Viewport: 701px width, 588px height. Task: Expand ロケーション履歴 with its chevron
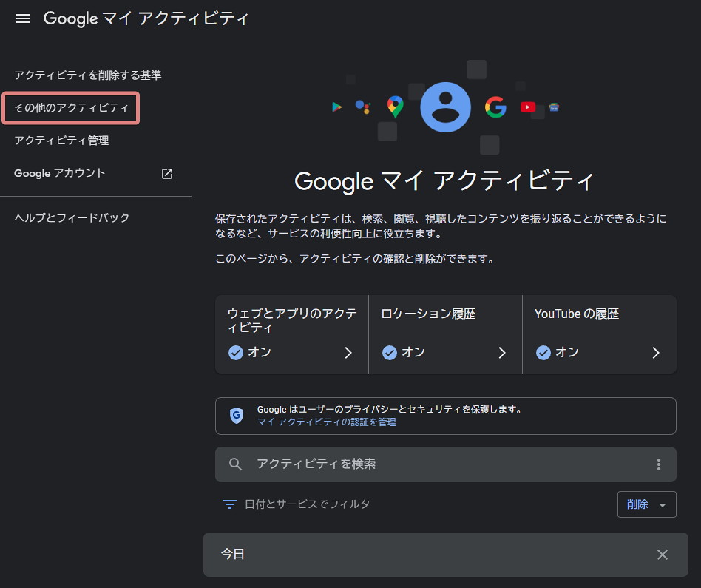pos(502,353)
